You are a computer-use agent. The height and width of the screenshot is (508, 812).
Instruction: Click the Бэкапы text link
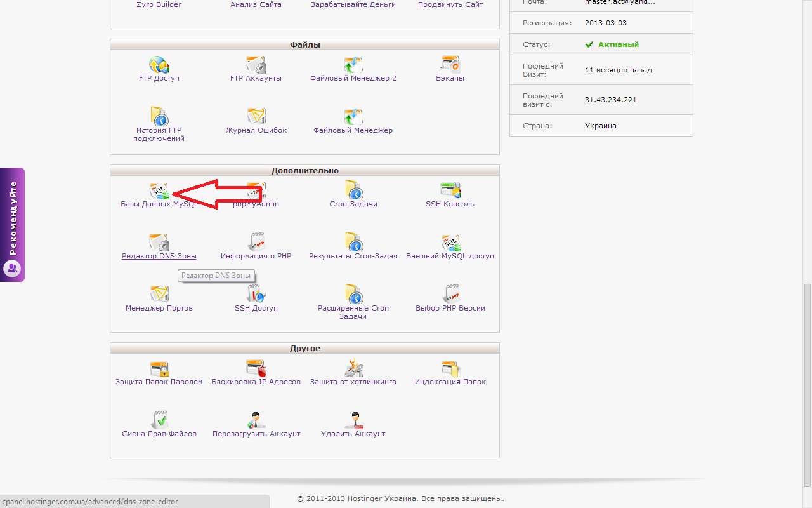(x=450, y=78)
